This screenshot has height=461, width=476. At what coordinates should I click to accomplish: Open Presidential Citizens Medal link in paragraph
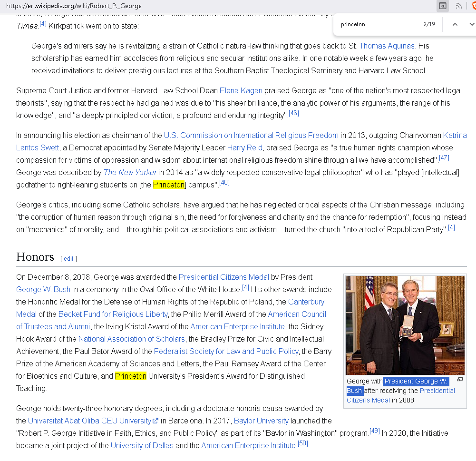click(223, 277)
